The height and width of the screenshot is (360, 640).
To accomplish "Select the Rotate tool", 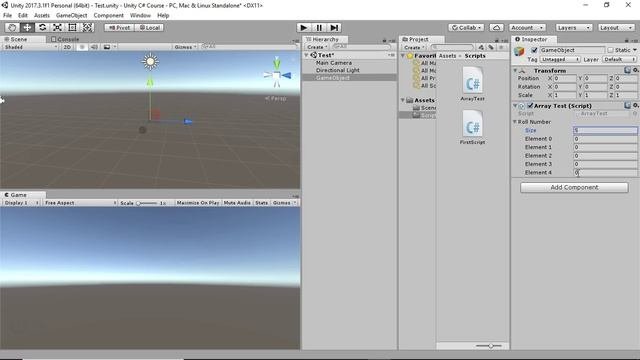I will 42,27.
